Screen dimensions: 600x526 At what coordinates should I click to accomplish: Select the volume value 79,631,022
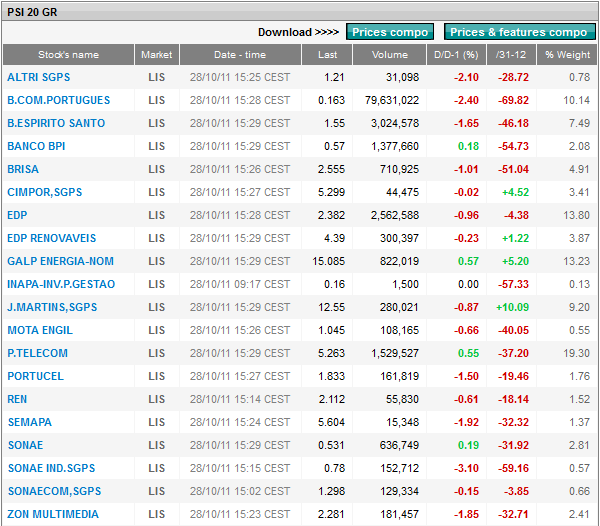[392, 100]
